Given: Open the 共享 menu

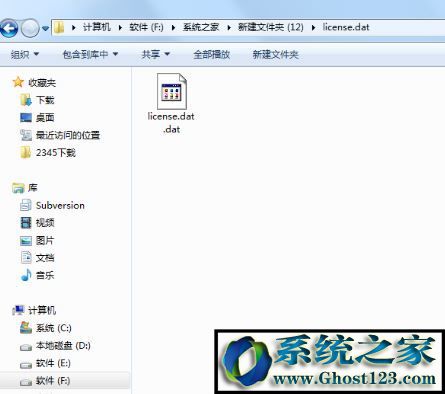Looking at the screenshot, I should tap(156, 54).
